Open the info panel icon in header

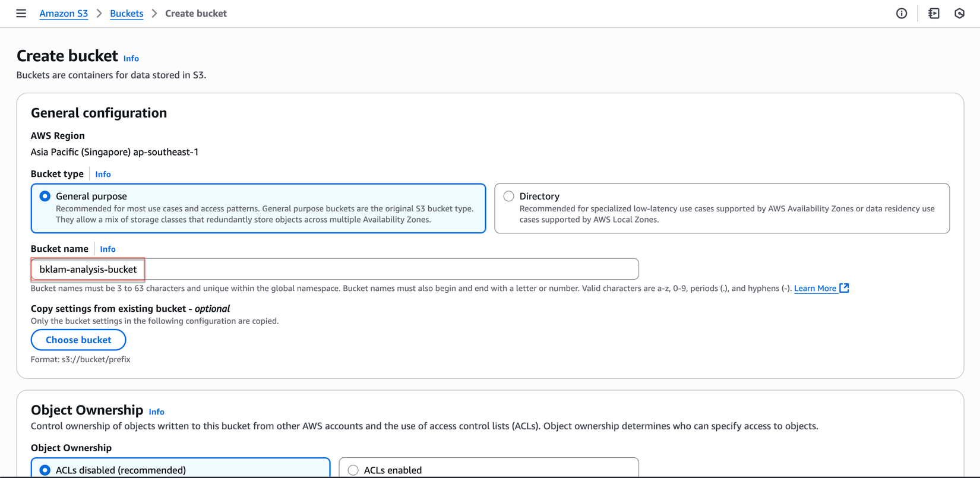[901, 13]
